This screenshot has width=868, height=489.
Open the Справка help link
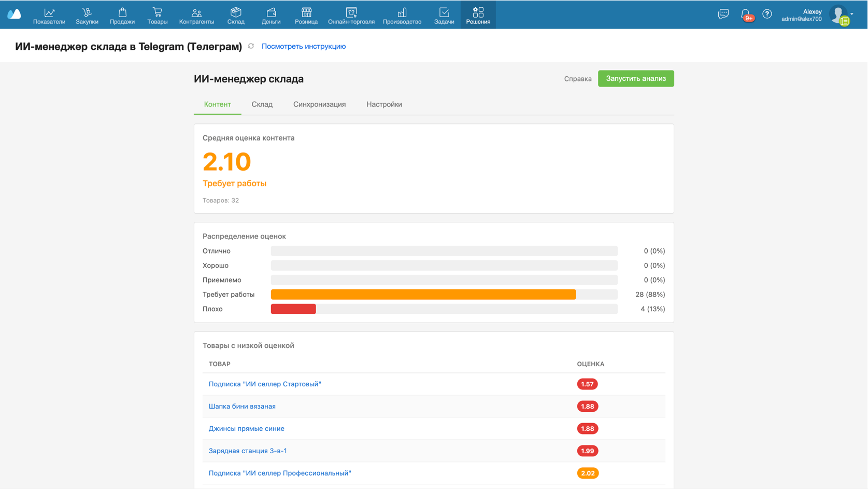577,79
